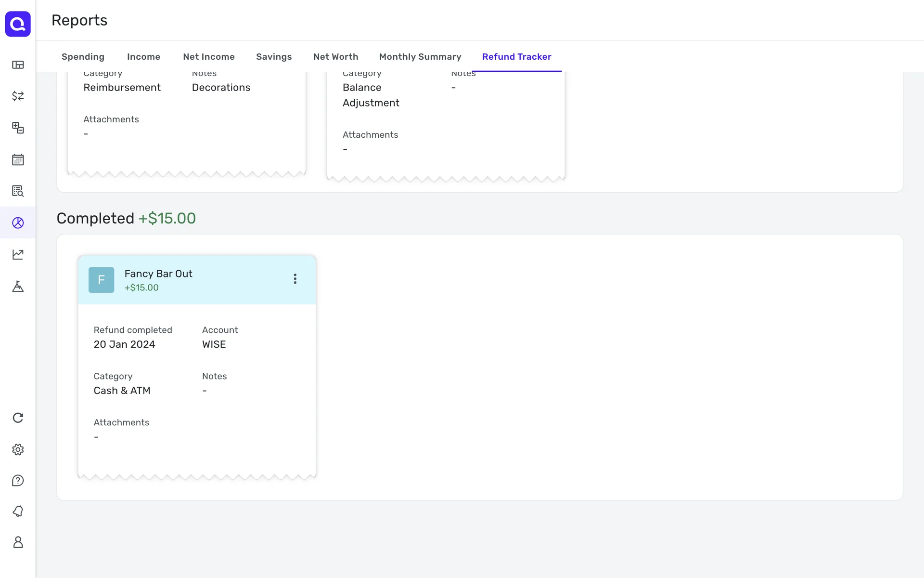This screenshot has width=924, height=578.
Task: Open settings gear in sidebar
Action: click(x=18, y=449)
